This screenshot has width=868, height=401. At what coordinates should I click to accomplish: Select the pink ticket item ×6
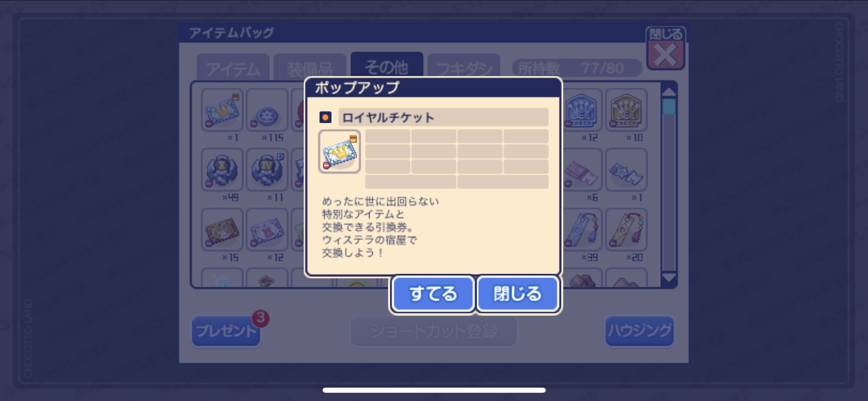click(x=581, y=170)
